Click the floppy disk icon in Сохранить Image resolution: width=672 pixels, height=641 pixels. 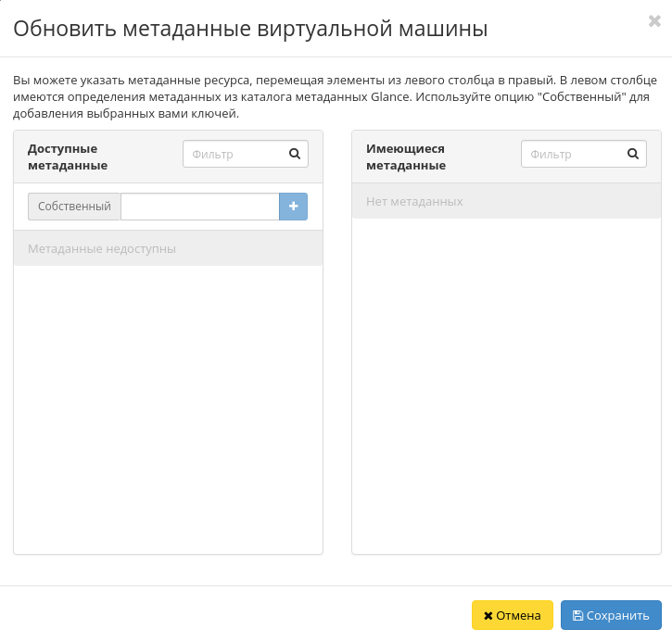pyautogui.click(x=577, y=616)
